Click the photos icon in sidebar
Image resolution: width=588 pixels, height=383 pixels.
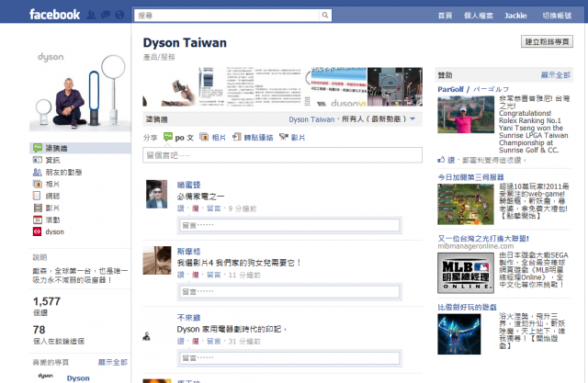pyautogui.click(x=38, y=184)
